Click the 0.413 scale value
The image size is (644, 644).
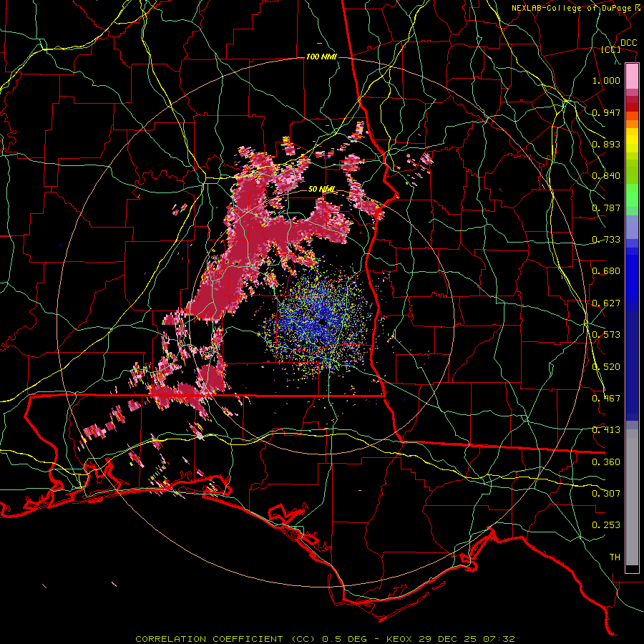pos(606,430)
